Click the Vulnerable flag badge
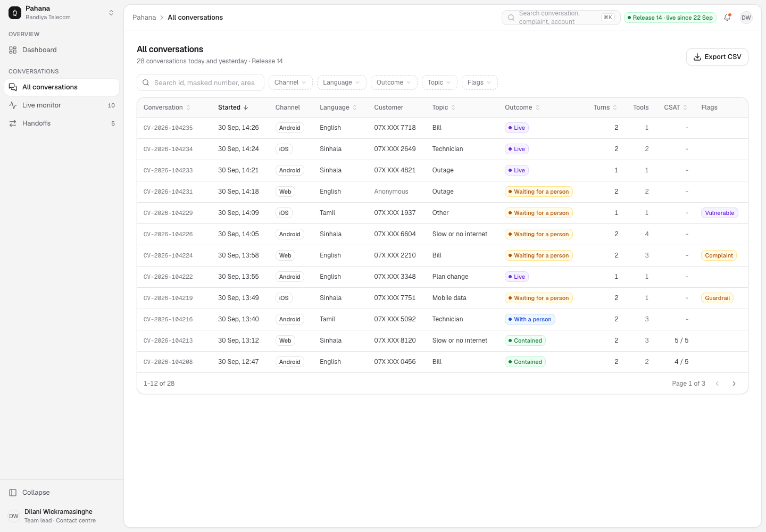 click(720, 213)
